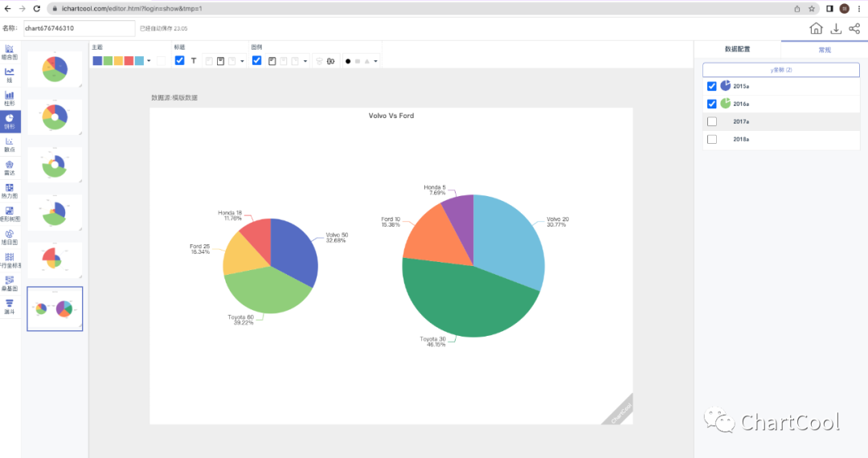Enable the 2017a series checkbox
Viewport: 868px width, 458px height.
[x=712, y=121]
